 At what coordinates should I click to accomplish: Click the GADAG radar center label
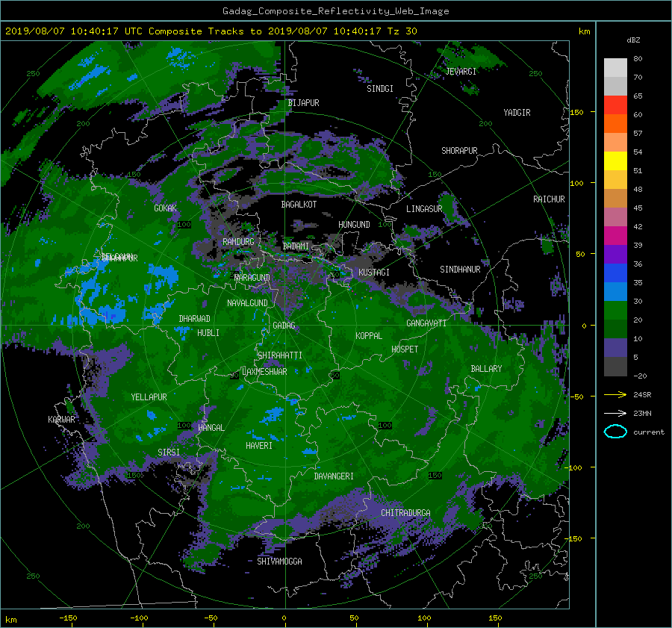coord(284,326)
